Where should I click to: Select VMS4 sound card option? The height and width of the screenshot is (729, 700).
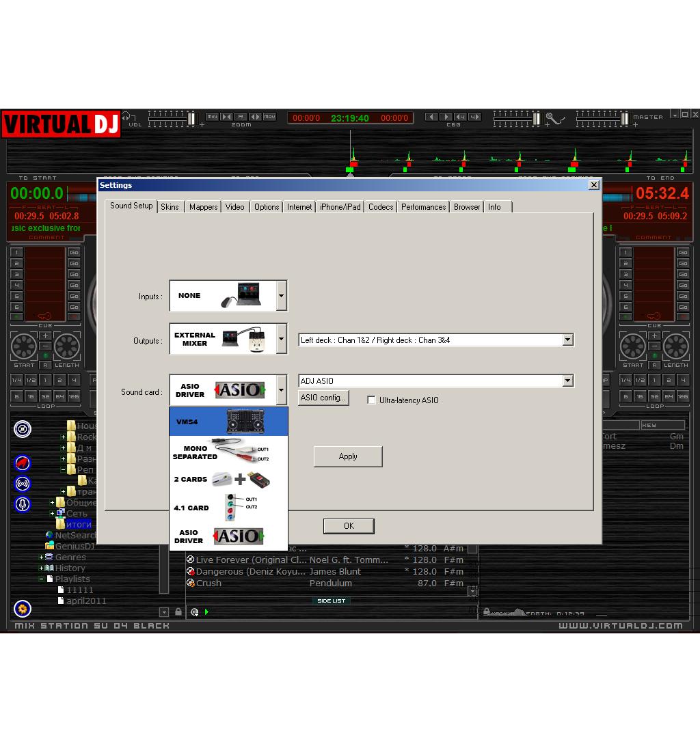point(228,422)
